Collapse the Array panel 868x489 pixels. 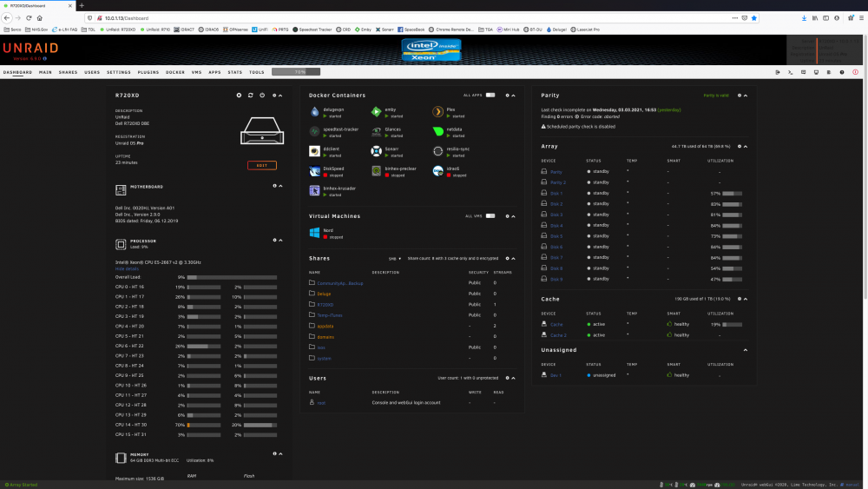pos(746,146)
